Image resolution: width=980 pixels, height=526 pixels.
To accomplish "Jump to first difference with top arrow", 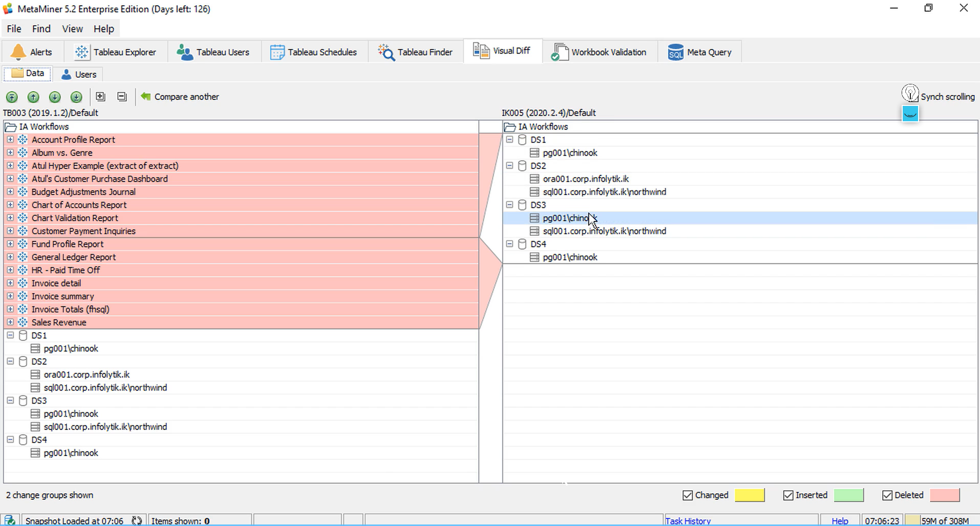I will 12,97.
